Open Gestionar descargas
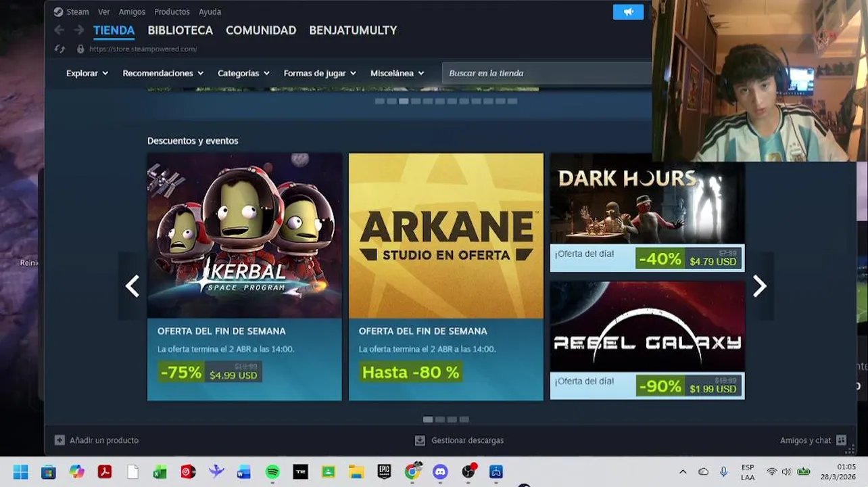The width and height of the screenshot is (868, 487). 468,440
